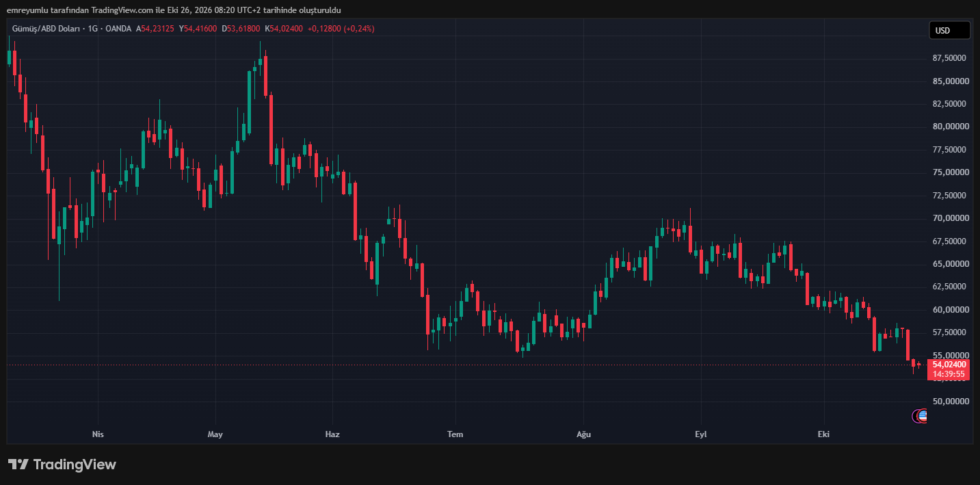Select the Gümüş/ABD Doları symbol title
980x485 pixels.
[x=46, y=29]
